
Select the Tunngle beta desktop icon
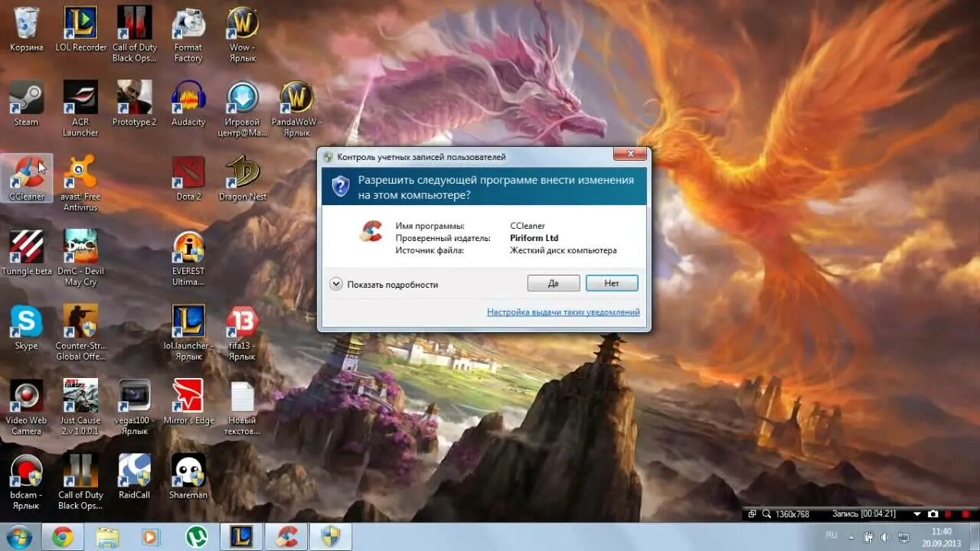point(27,253)
